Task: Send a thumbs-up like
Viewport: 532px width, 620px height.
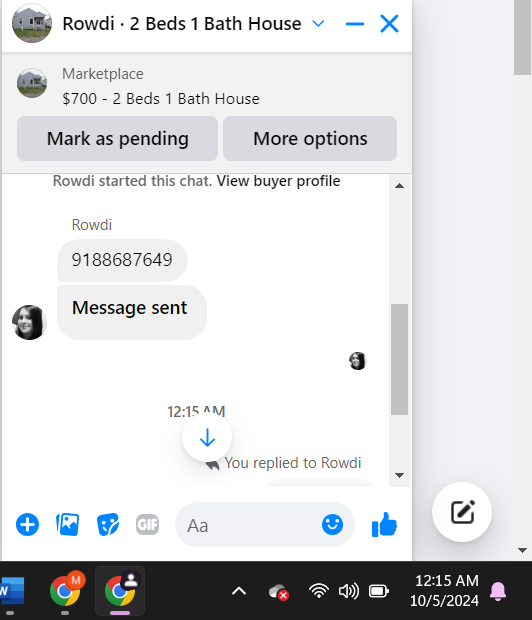Action: click(x=384, y=525)
